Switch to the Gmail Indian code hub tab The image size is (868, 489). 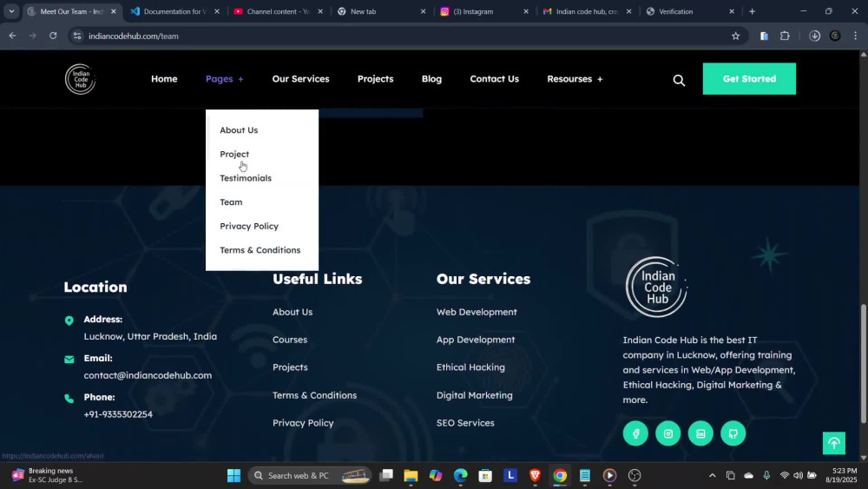click(587, 11)
